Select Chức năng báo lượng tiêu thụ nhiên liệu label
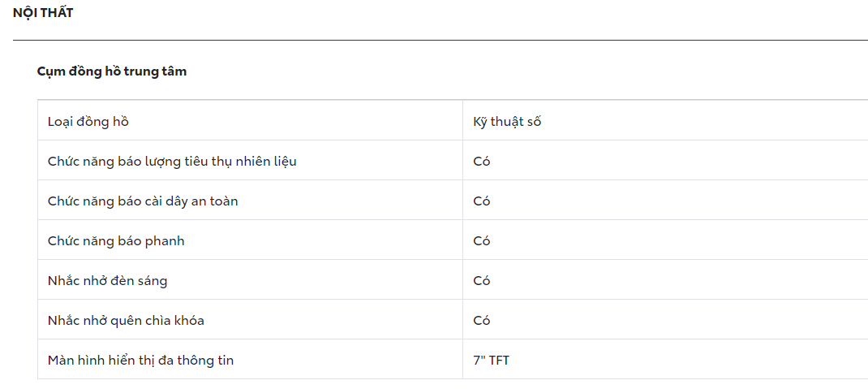The image size is (868, 389). (x=172, y=162)
